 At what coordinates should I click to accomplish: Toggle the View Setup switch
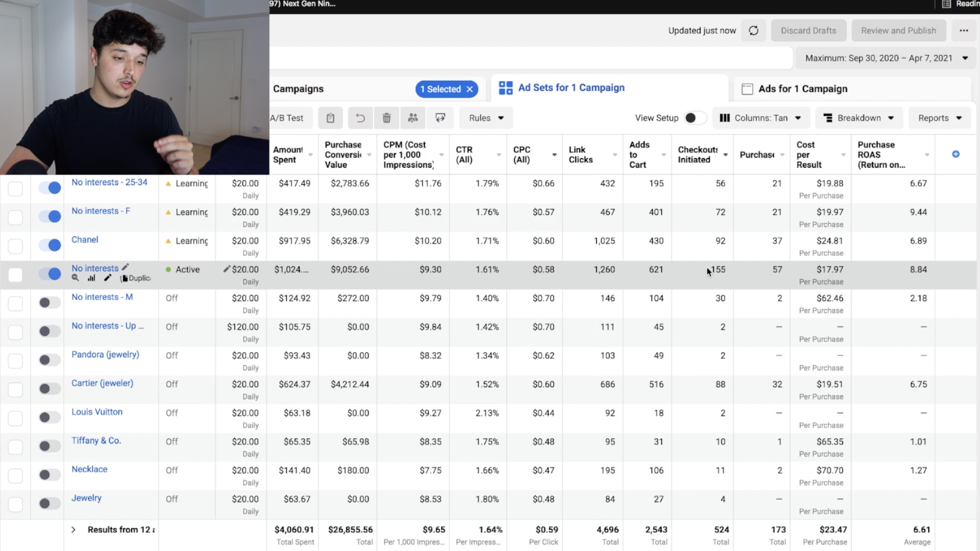point(695,118)
